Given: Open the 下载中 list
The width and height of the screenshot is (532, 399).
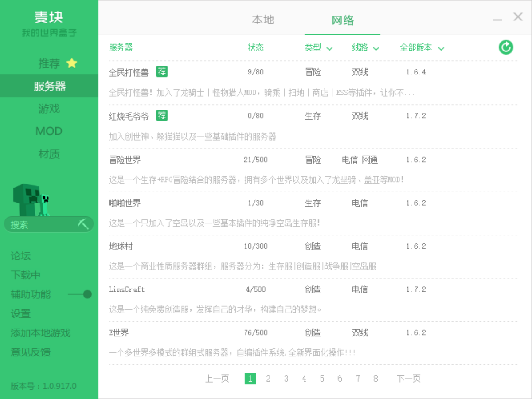Looking at the screenshot, I should 26,275.
